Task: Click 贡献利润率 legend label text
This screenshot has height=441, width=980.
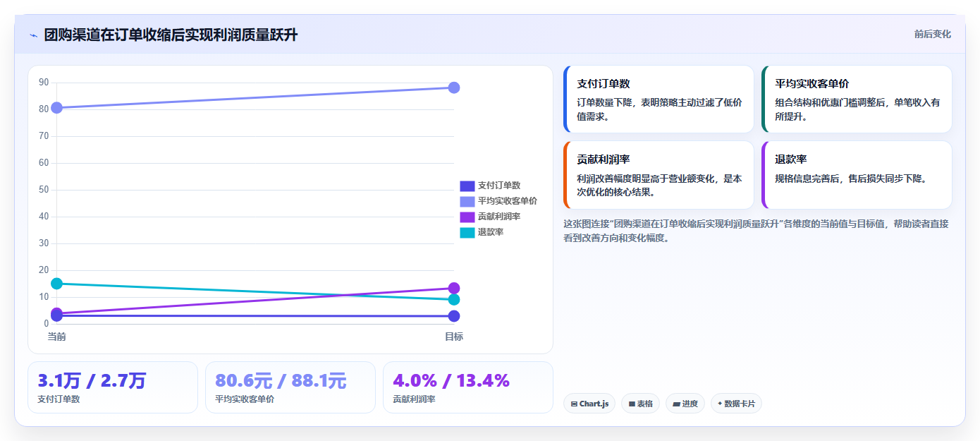Action: tap(499, 217)
